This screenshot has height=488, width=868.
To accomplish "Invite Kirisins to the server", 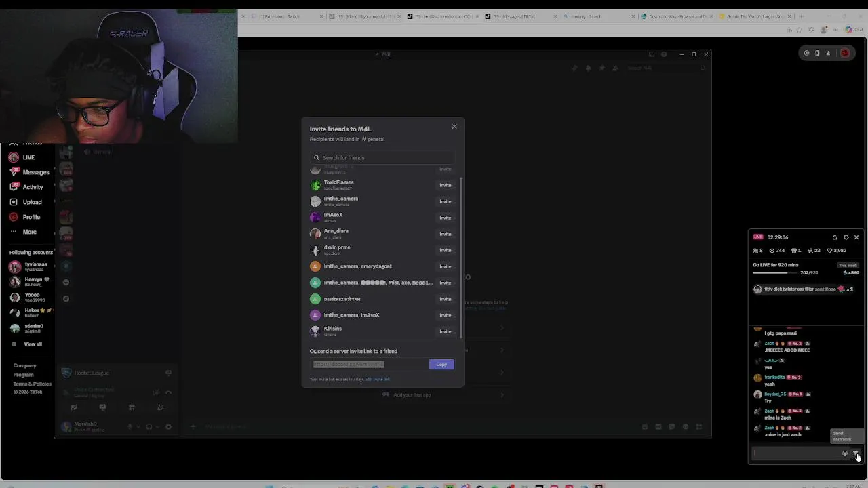I will (445, 331).
